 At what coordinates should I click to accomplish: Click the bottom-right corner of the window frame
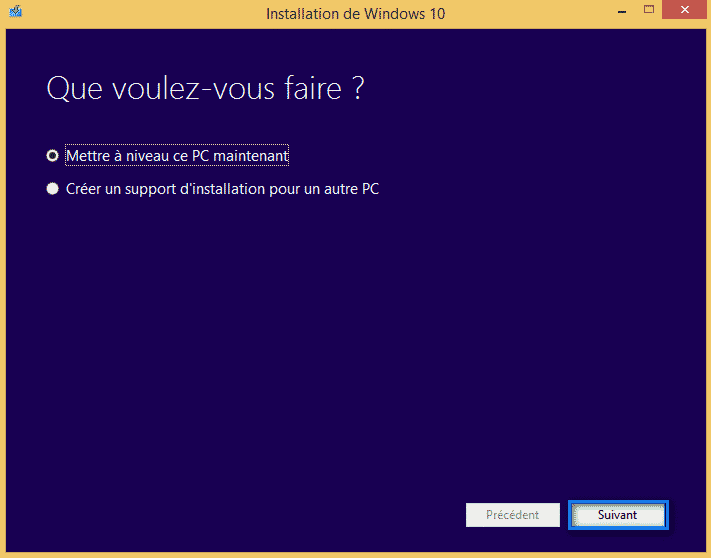707,554
